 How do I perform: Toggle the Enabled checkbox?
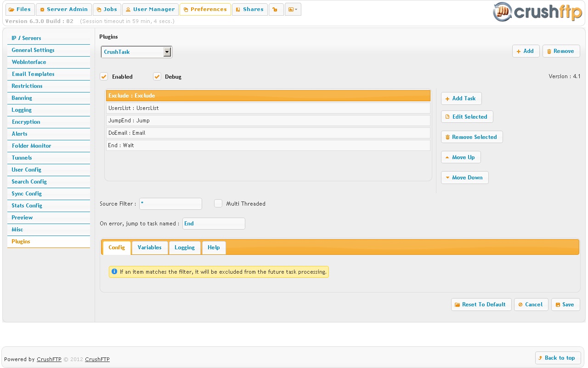[x=104, y=76]
